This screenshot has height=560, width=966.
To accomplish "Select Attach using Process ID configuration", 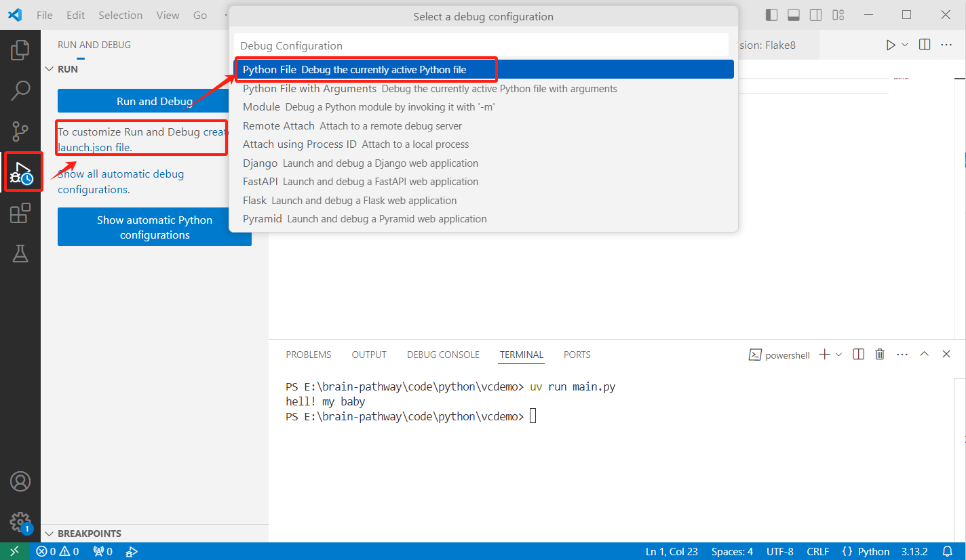I will click(x=484, y=144).
